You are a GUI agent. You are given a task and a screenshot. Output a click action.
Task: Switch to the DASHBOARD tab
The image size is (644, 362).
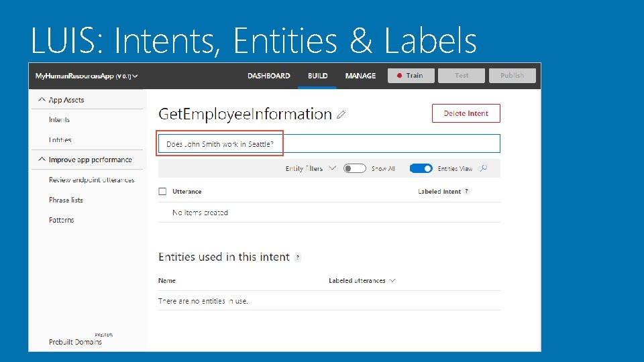click(268, 76)
